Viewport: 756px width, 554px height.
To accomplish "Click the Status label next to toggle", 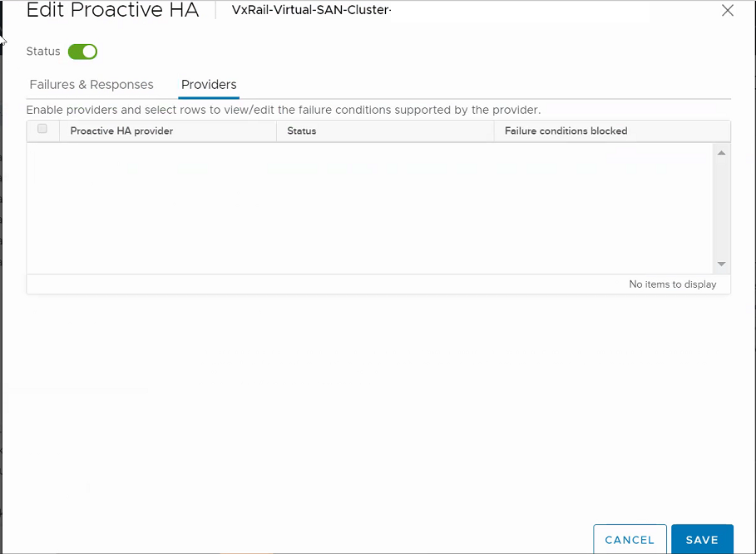I will coord(43,51).
